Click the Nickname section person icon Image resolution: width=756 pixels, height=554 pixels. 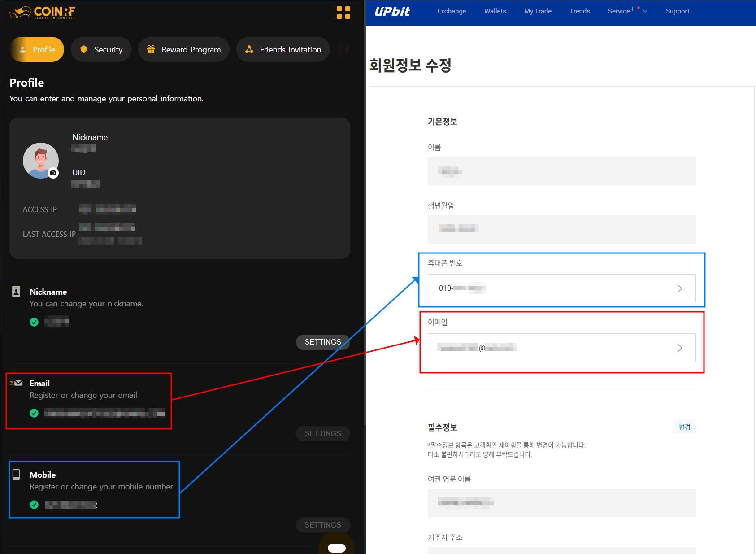click(x=16, y=292)
